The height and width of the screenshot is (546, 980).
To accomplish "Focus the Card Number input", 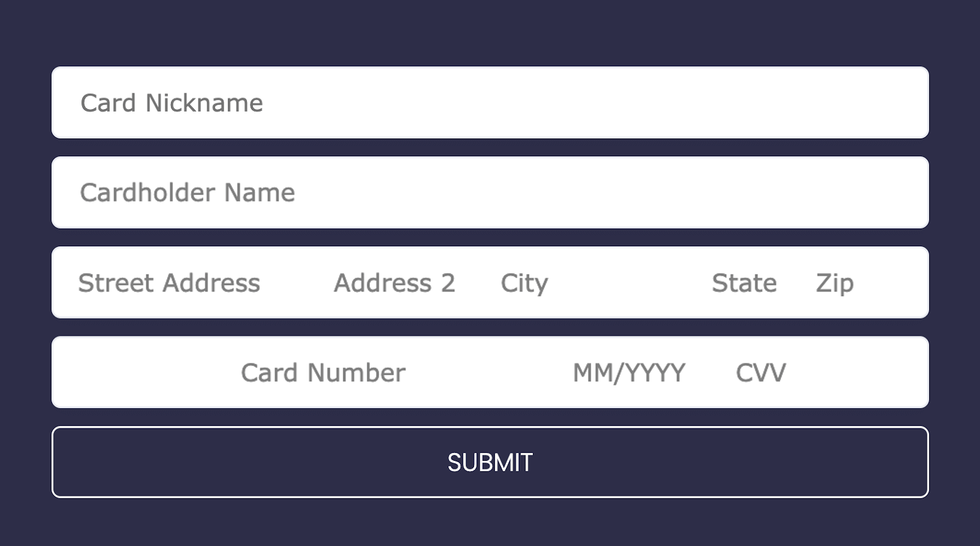I will (323, 373).
